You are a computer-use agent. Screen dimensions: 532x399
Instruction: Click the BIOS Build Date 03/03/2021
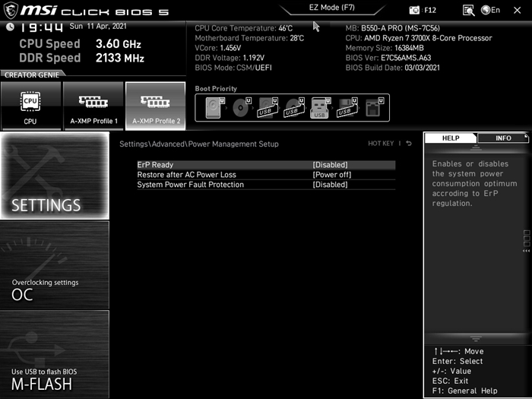(393, 68)
